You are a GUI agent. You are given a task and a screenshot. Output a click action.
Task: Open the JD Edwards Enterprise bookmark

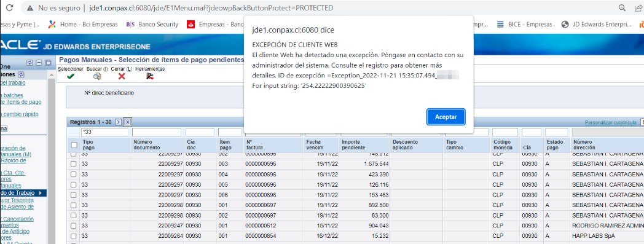coord(597,24)
